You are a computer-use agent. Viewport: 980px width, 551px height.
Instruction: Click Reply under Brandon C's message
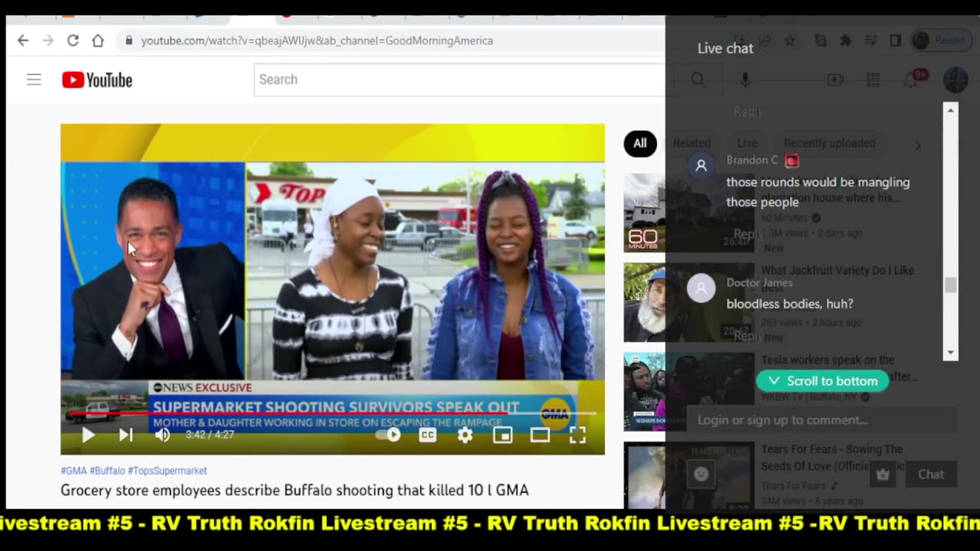[x=748, y=233]
